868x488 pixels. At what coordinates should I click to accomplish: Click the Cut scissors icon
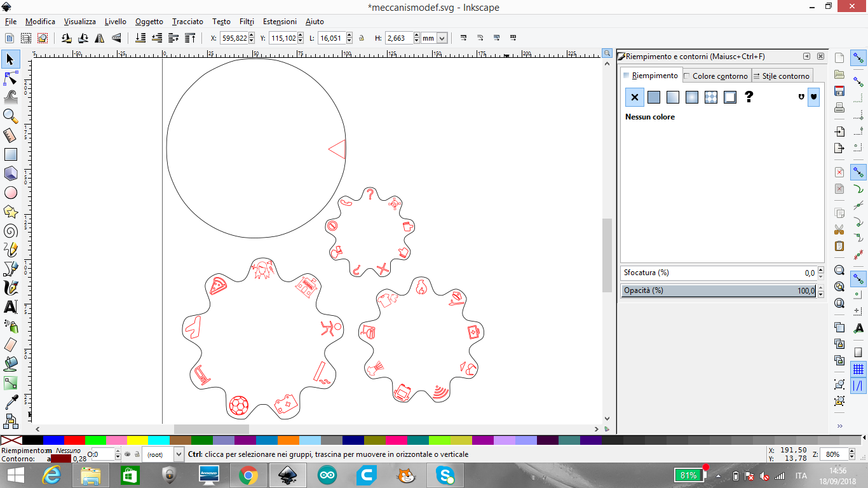(839, 229)
